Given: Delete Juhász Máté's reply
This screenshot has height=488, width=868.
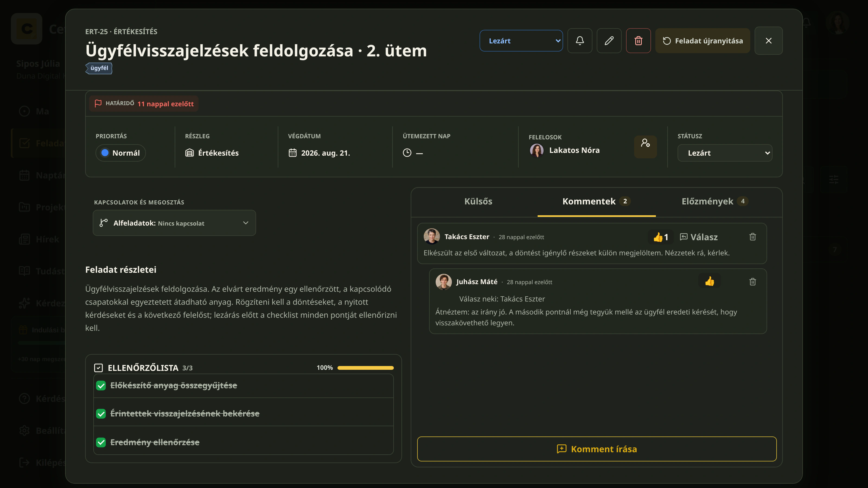Looking at the screenshot, I should 752,282.
